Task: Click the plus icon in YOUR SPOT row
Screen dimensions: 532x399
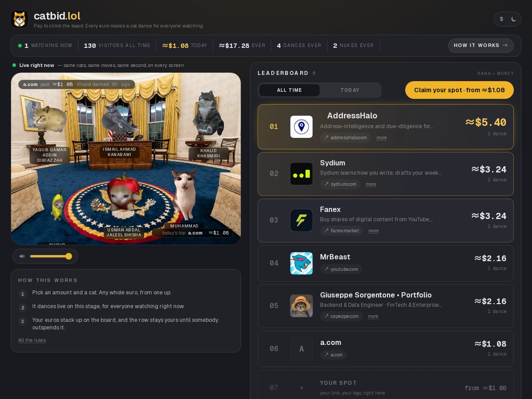Action: click(x=301, y=387)
